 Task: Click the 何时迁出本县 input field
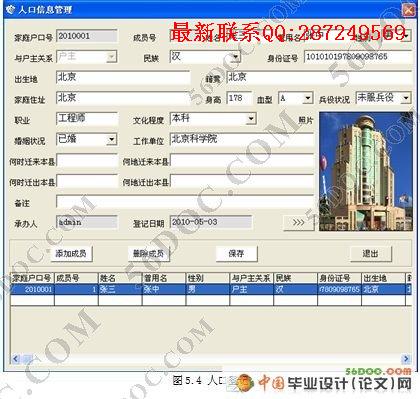(87, 181)
